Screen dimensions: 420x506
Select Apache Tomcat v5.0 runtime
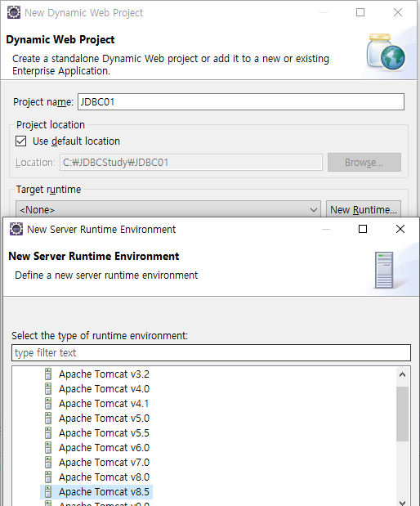coord(104,419)
